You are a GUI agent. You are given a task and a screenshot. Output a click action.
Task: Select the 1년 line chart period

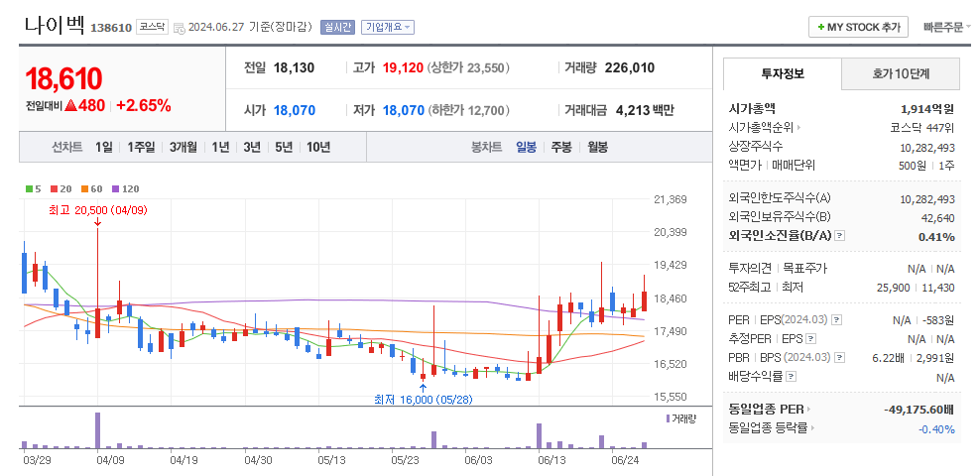point(220,148)
